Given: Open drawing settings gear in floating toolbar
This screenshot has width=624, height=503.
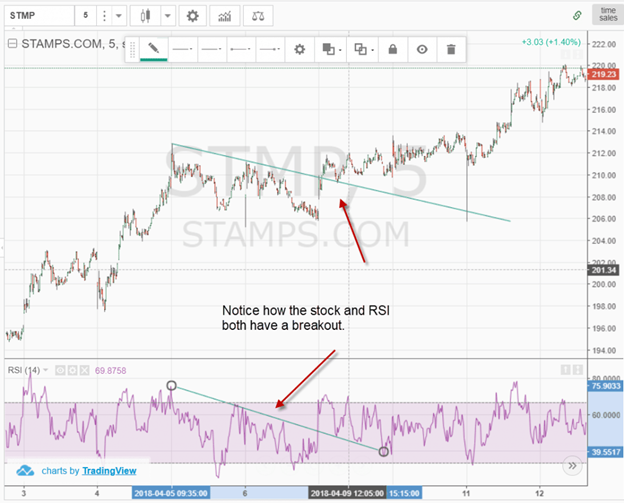Looking at the screenshot, I should pos(300,49).
